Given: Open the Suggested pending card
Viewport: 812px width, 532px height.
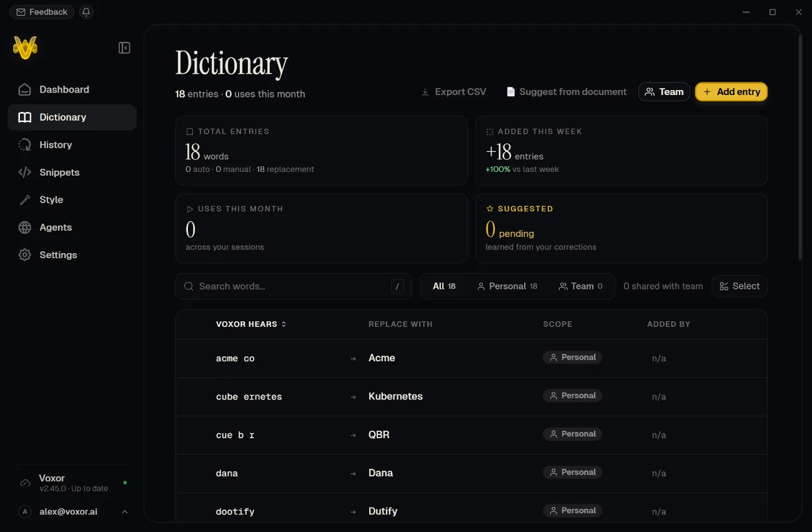Looking at the screenshot, I should point(621,228).
